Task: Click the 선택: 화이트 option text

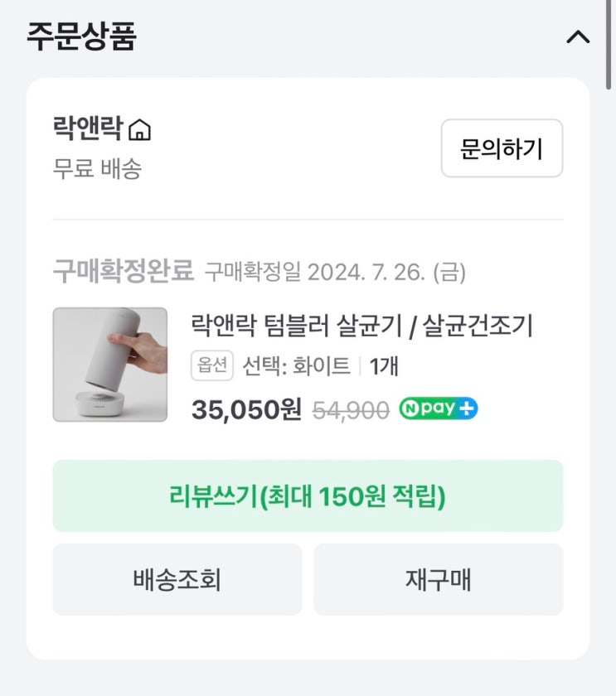Action: pos(296,366)
